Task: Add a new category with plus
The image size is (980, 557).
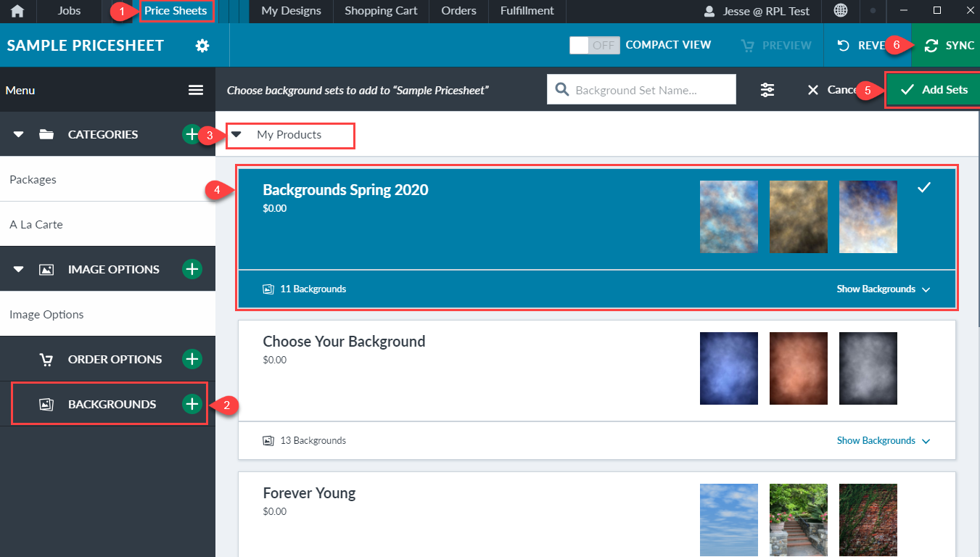Action: 191,134
